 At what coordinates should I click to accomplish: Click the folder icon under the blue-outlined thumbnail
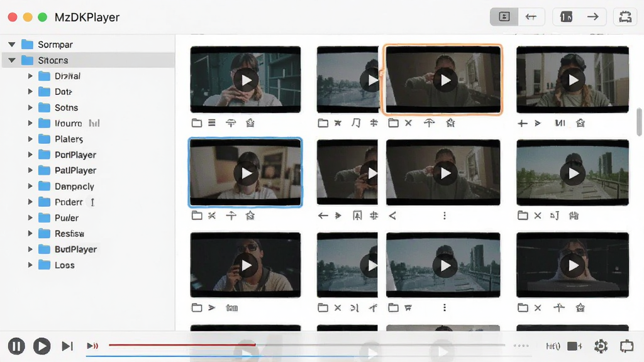197,216
